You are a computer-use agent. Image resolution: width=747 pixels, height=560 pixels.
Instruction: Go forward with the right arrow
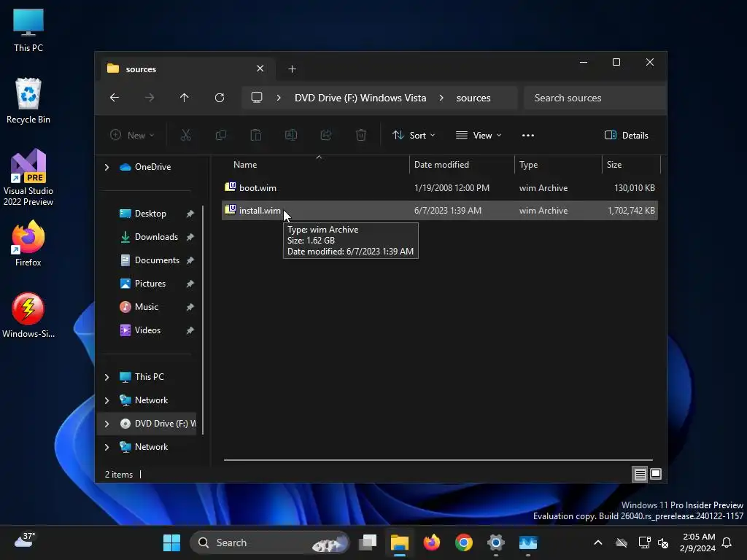[150, 98]
